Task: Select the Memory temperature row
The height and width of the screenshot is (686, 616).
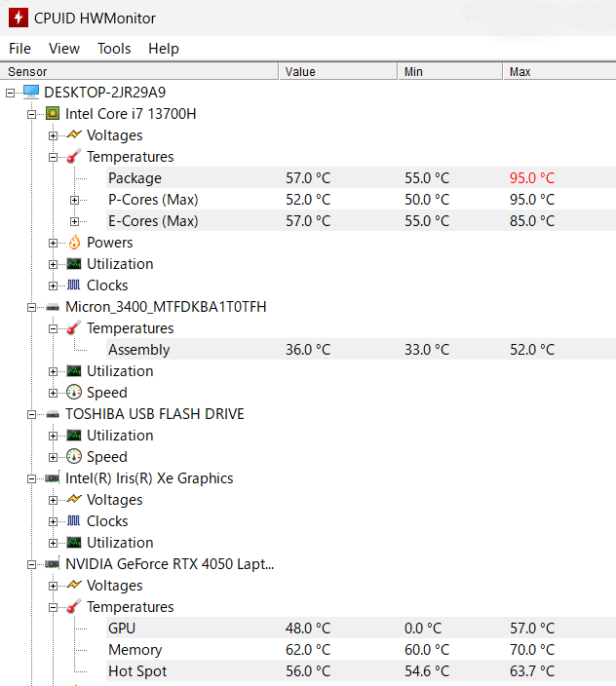Action: click(361, 649)
